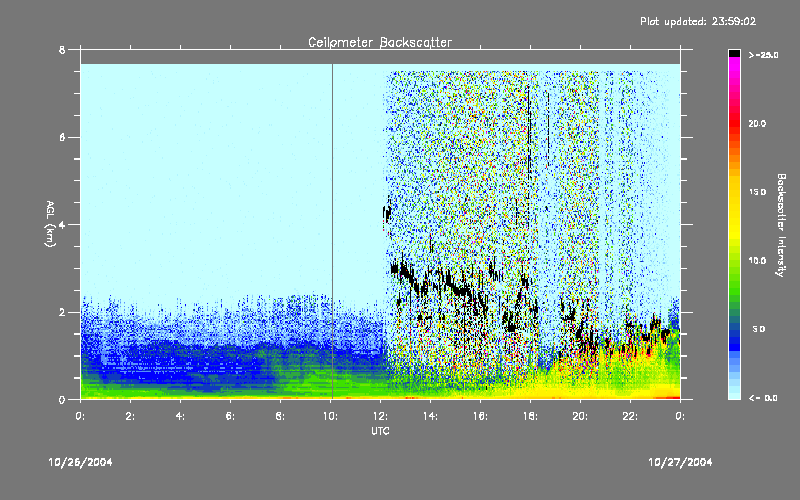Click the x-axis tick label 22:
This screenshot has width=800, height=500.
[x=630, y=416]
